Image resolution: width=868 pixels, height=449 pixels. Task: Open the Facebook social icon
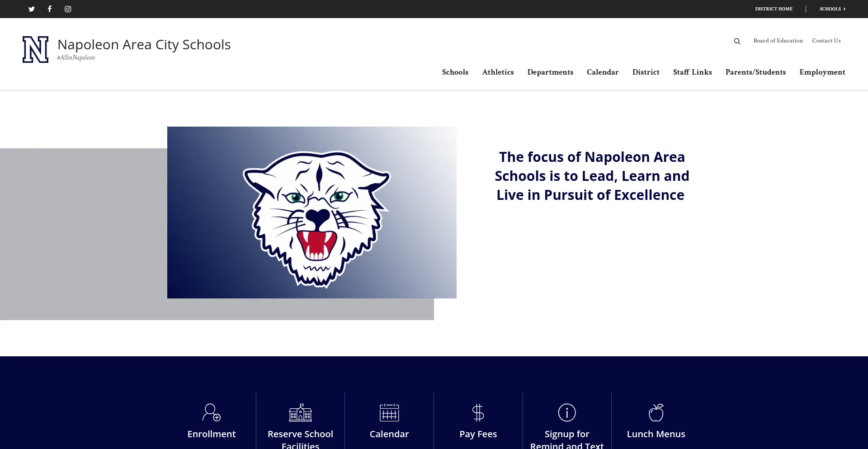pyautogui.click(x=50, y=9)
